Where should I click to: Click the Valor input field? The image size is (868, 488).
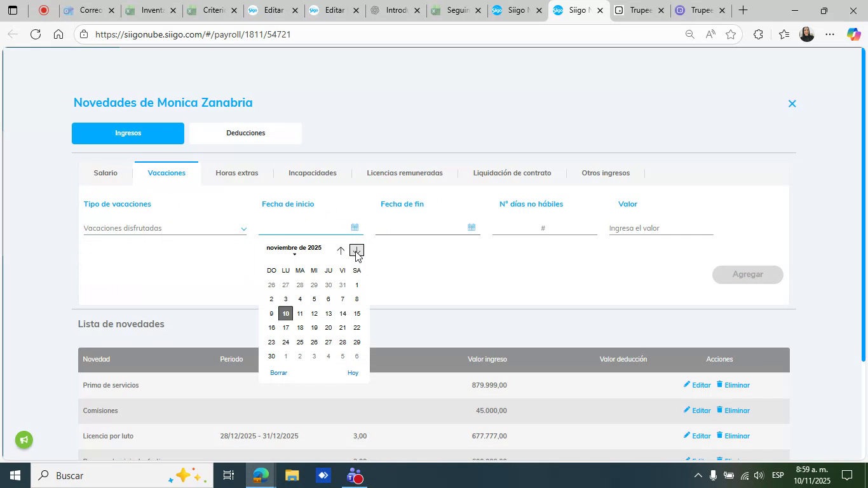point(661,228)
